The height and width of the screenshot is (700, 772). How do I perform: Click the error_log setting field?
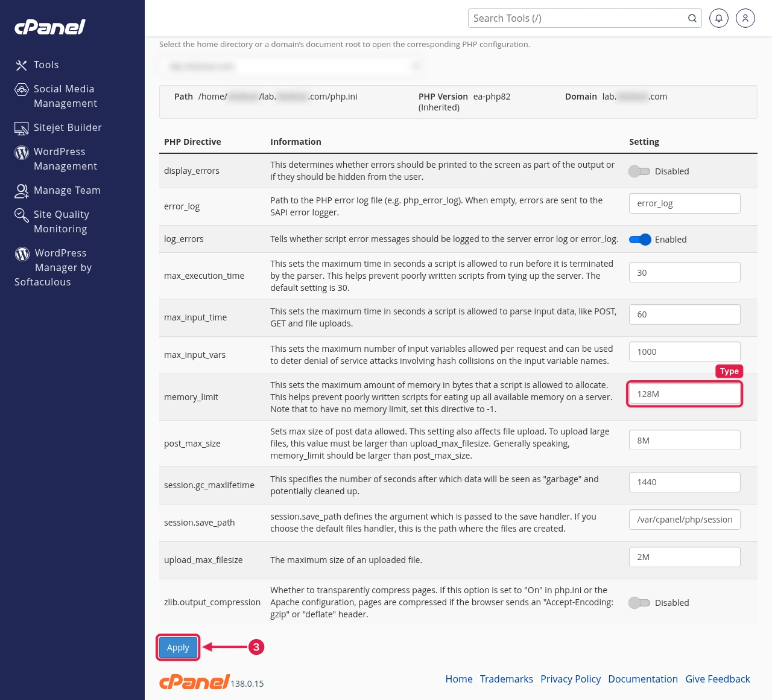[685, 203]
